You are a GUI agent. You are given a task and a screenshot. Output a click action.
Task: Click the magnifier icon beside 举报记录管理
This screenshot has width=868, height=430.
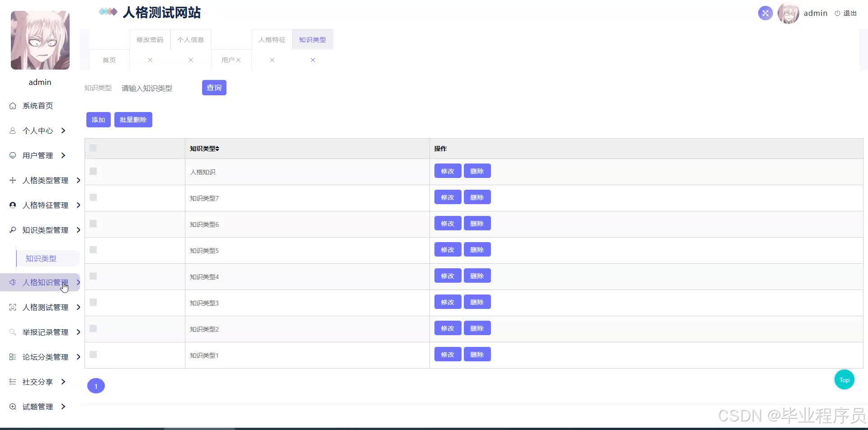point(13,332)
